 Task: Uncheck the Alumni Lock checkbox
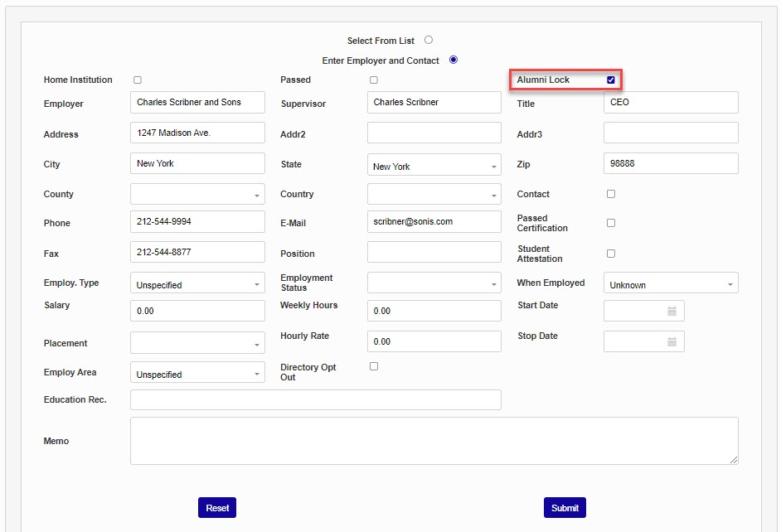611,80
